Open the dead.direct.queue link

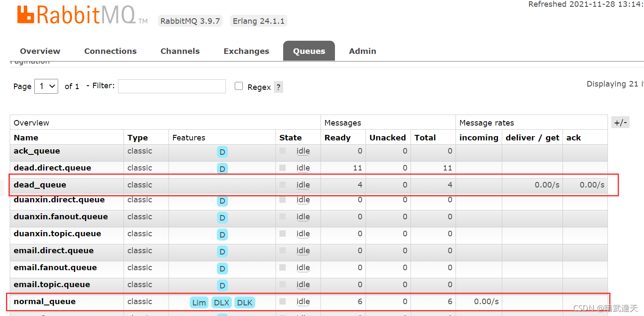(52, 168)
